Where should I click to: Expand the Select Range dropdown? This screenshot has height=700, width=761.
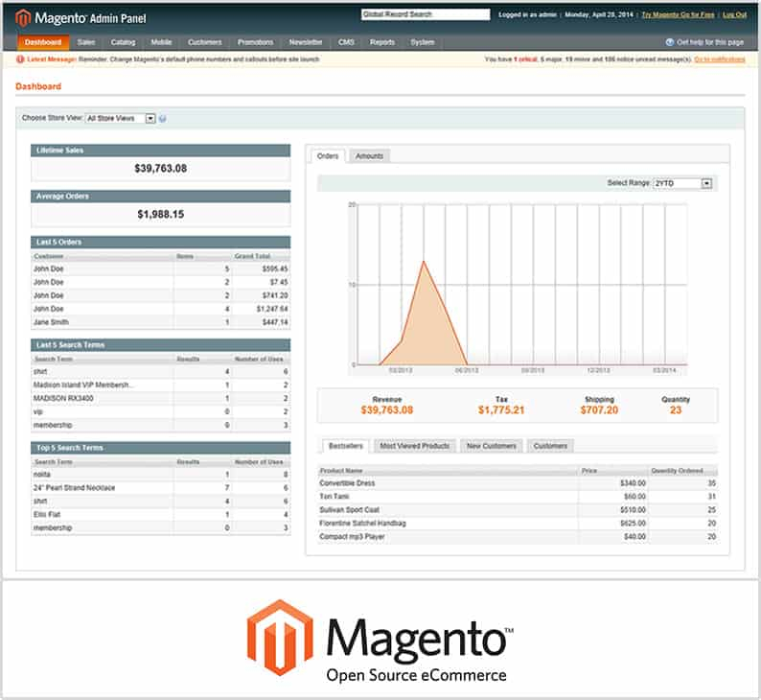point(682,183)
